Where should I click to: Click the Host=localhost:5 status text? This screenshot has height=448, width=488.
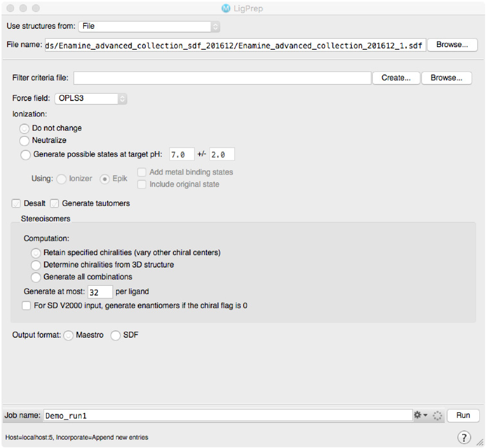pos(77,437)
